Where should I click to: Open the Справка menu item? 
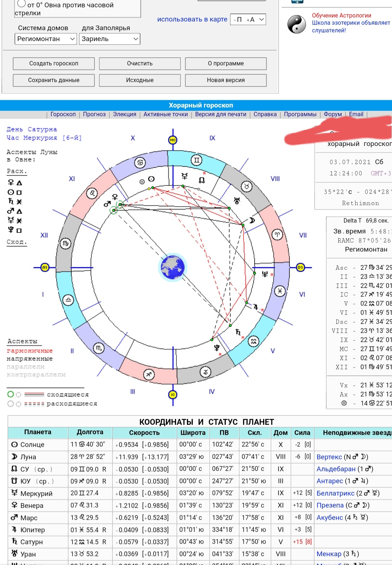pyautogui.click(x=265, y=114)
